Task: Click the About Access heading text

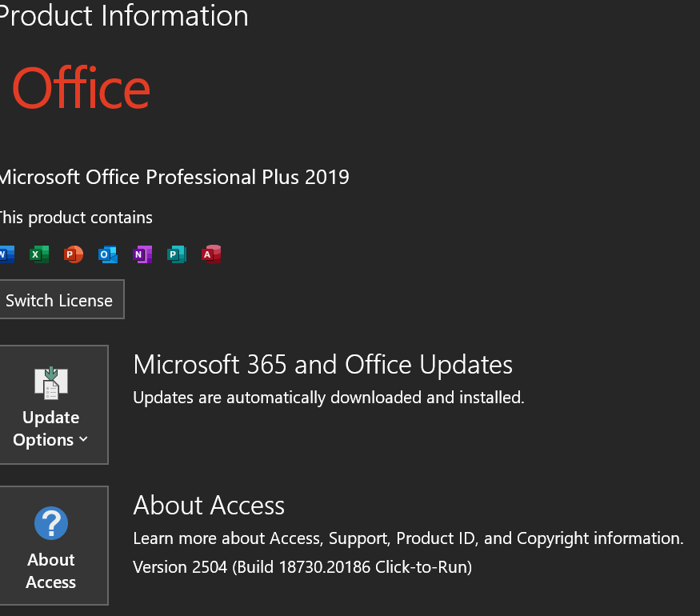Action: pos(209,506)
